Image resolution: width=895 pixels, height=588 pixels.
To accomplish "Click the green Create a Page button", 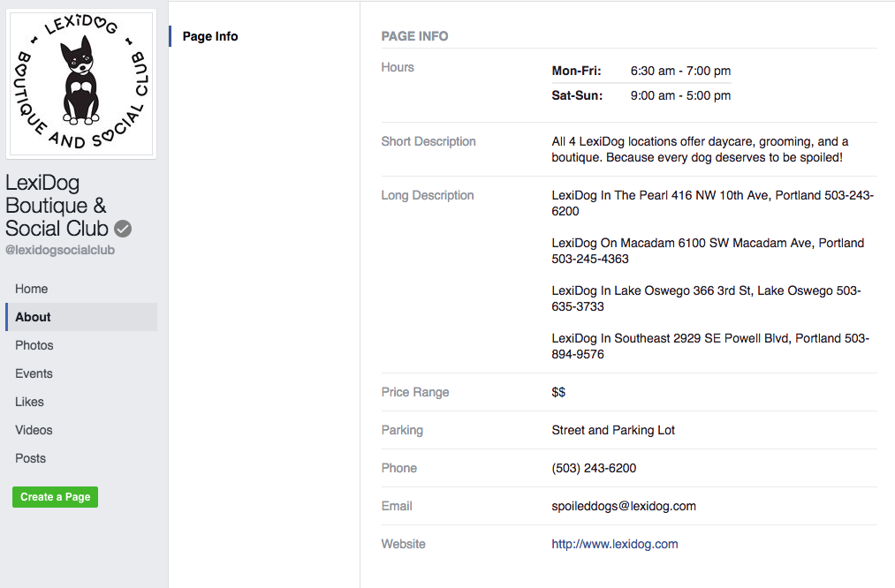I will (x=56, y=497).
